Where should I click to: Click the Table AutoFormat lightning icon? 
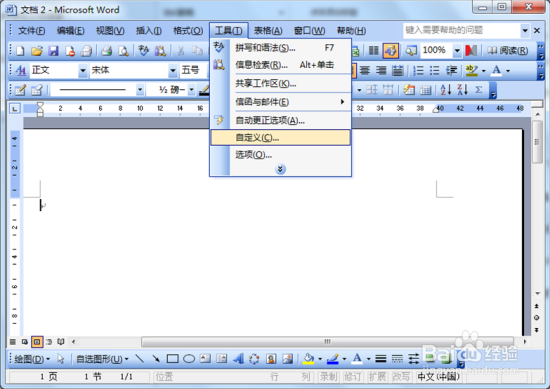click(409, 90)
